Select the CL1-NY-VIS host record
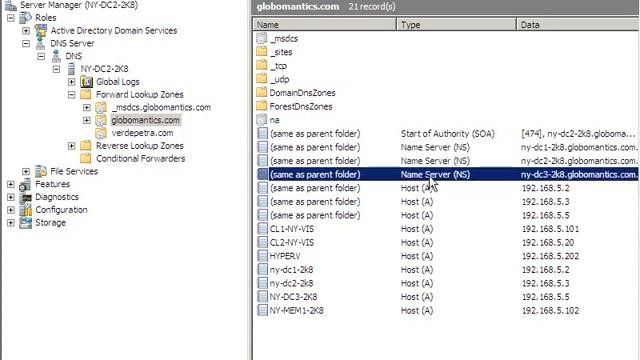Viewport: 640px width, 360px height. [x=447, y=229]
